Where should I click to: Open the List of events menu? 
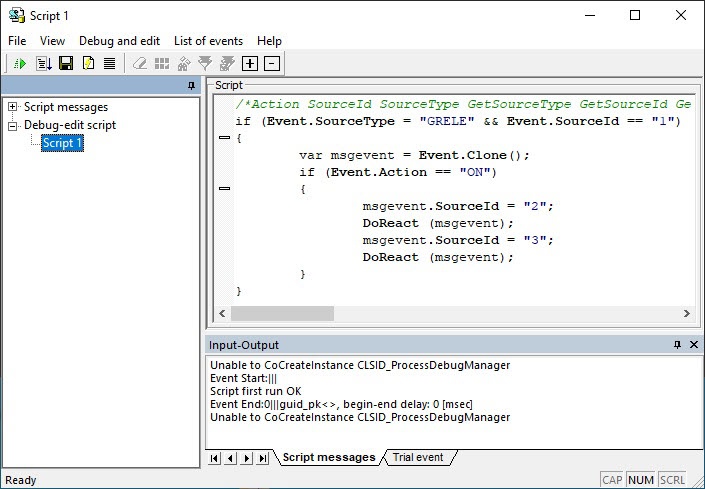pyautogui.click(x=208, y=41)
